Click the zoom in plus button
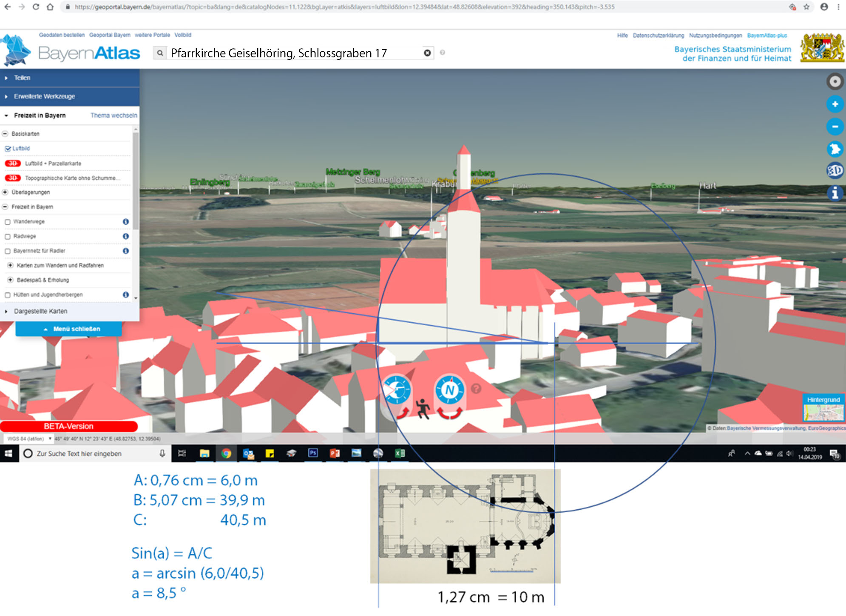 tap(835, 104)
